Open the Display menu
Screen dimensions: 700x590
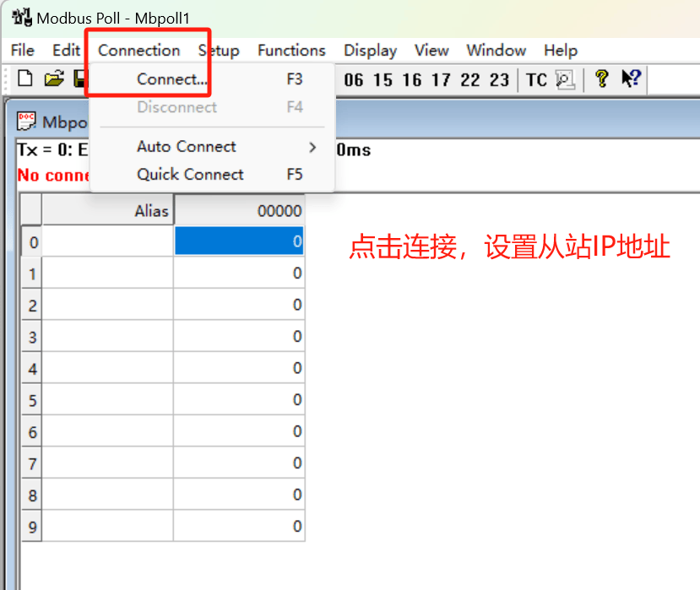(x=370, y=51)
